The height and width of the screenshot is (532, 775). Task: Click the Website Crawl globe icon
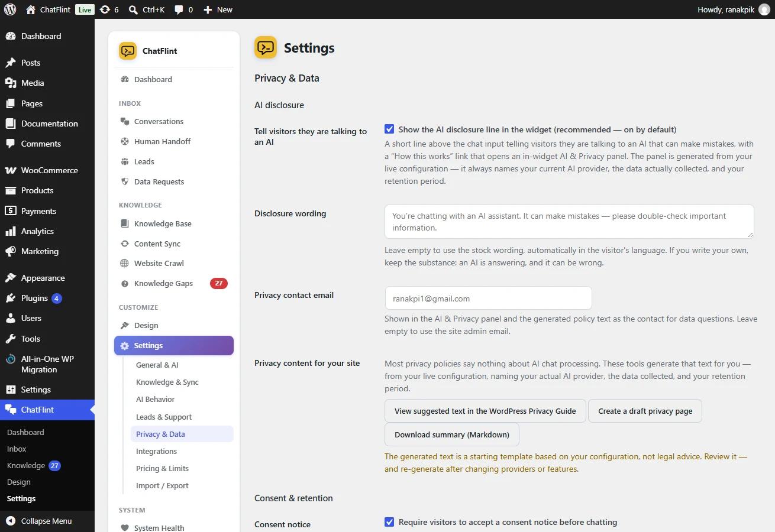(125, 263)
